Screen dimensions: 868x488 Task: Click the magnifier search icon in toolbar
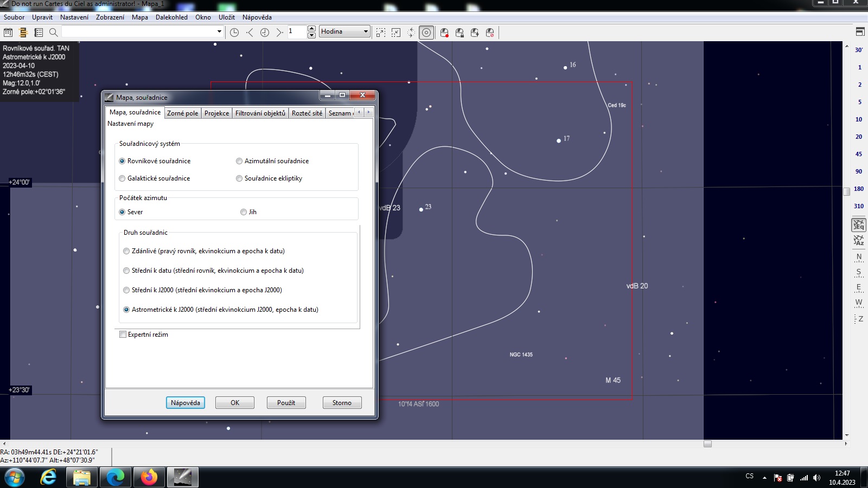click(54, 33)
